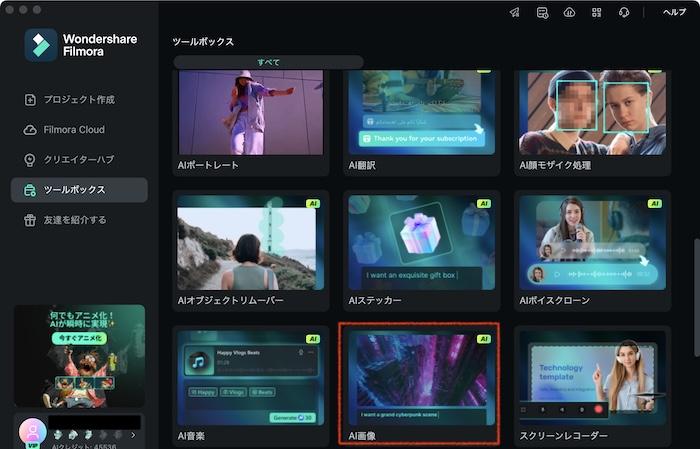Click the AIステッカー label text
This screenshot has height=449, width=700.
coord(375,300)
